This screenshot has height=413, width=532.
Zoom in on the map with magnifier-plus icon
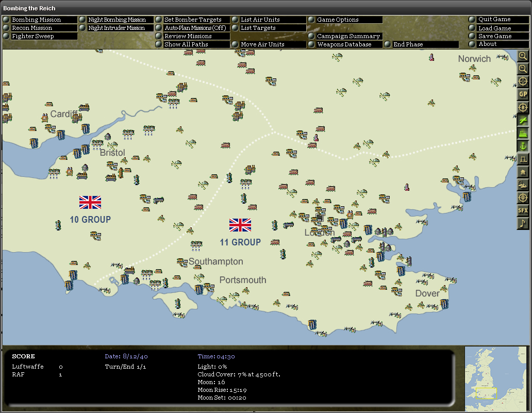(x=523, y=56)
